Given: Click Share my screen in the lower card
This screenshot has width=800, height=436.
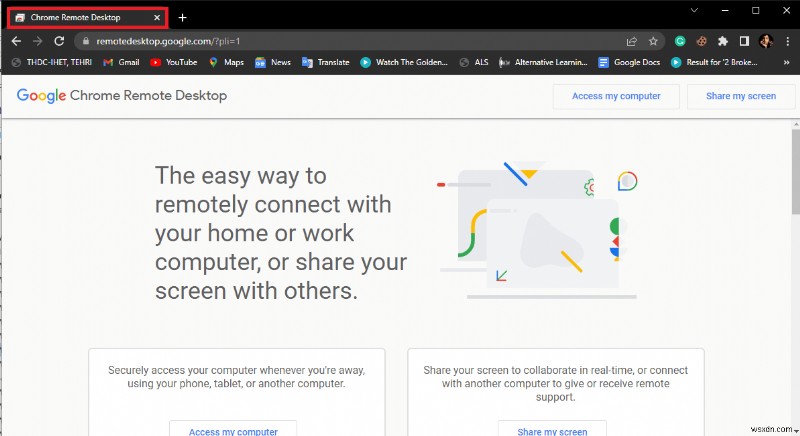Looking at the screenshot, I should tap(552, 431).
